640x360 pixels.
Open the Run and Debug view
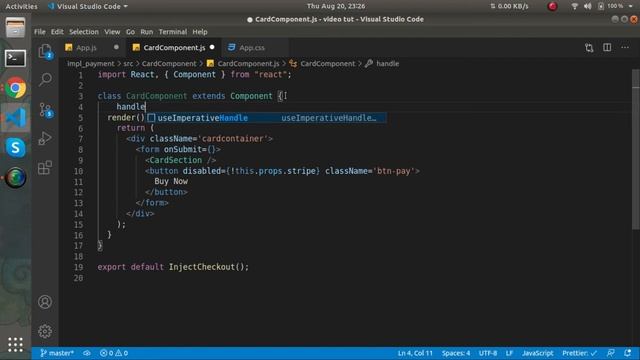click(x=45, y=138)
